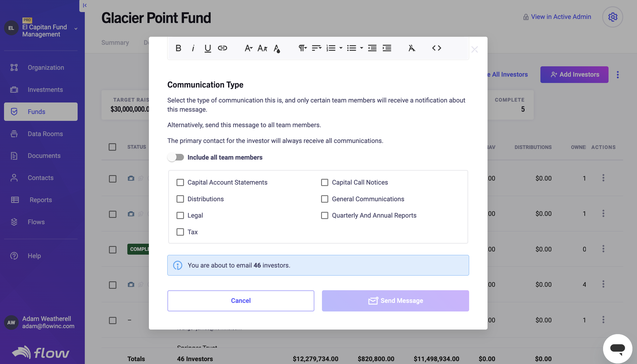Click the Add Investors button
The width and height of the screenshot is (637, 364).
[x=574, y=74]
